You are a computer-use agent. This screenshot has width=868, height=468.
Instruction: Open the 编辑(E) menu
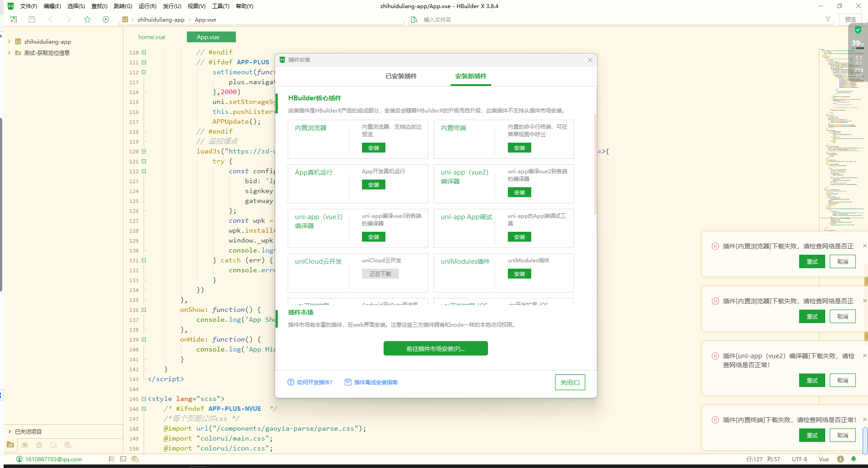(x=52, y=6)
